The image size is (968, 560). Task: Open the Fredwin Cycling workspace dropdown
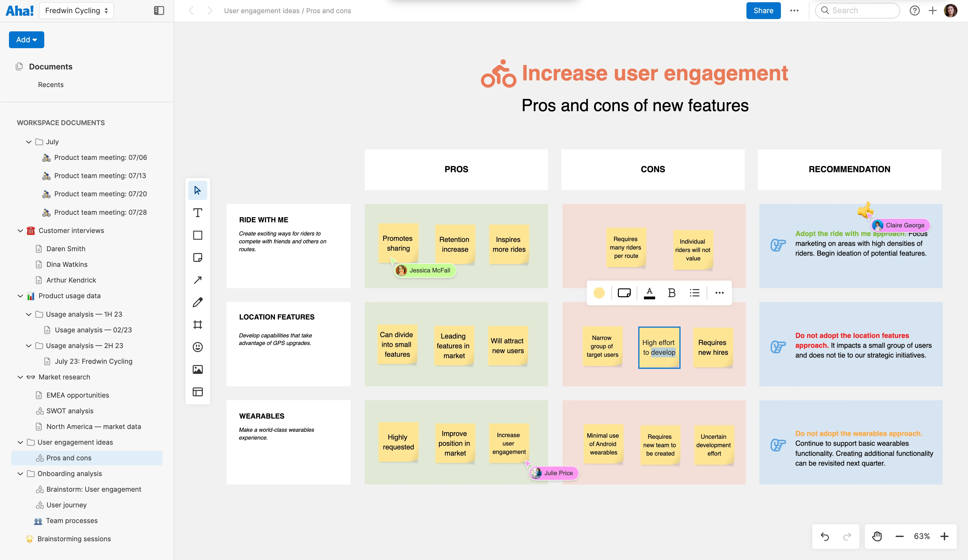coord(76,10)
